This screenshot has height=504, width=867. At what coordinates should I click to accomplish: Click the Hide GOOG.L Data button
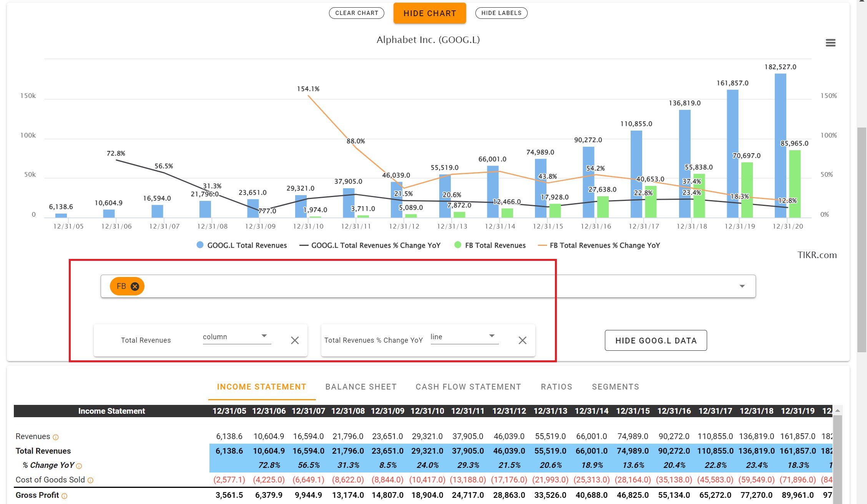pyautogui.click(x=656, y=340)
